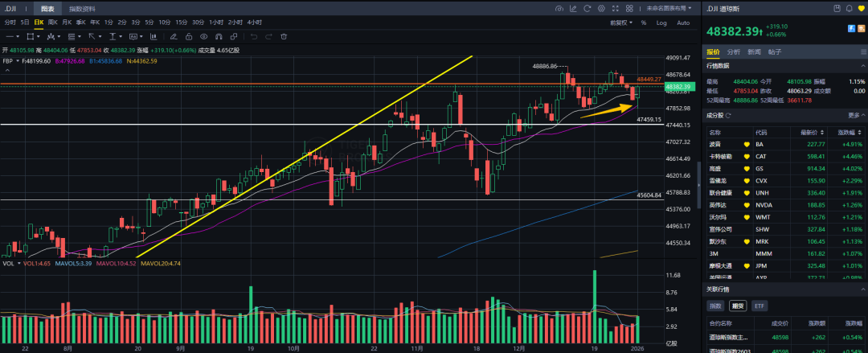Toggle Log scale on the chart
868x353 pixels.
pyautogui.click(x=661, y=23)
